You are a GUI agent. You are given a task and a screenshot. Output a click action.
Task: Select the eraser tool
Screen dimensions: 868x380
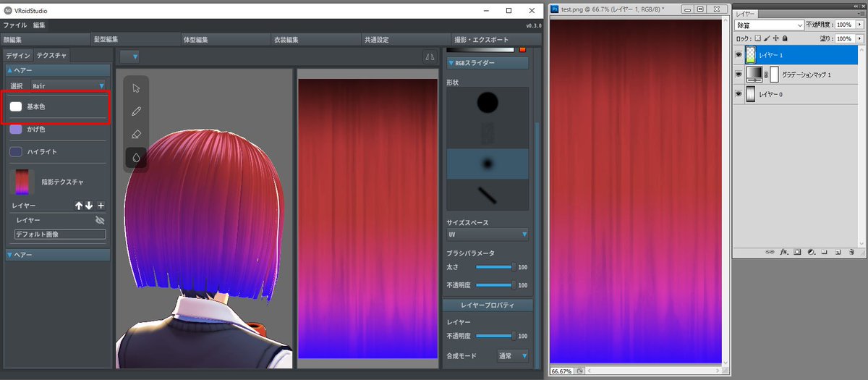coord(136,135)
